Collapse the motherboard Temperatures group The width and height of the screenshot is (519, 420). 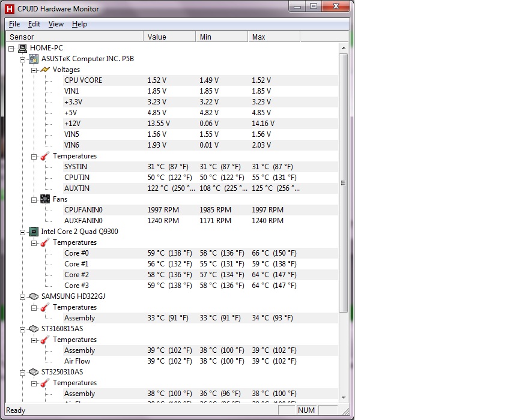pyautogui.click(x=34, y=157)
